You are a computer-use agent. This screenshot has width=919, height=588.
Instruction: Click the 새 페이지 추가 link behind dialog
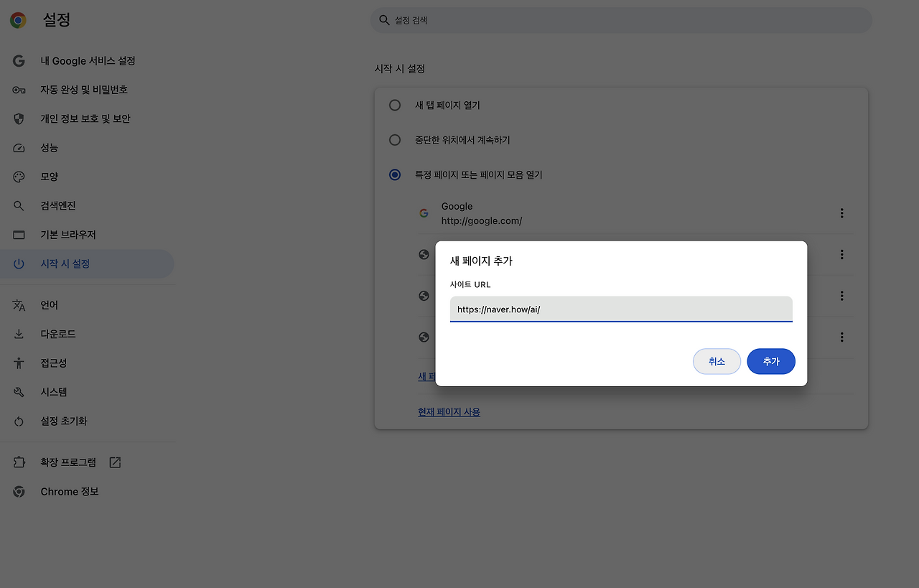(426, 376)
